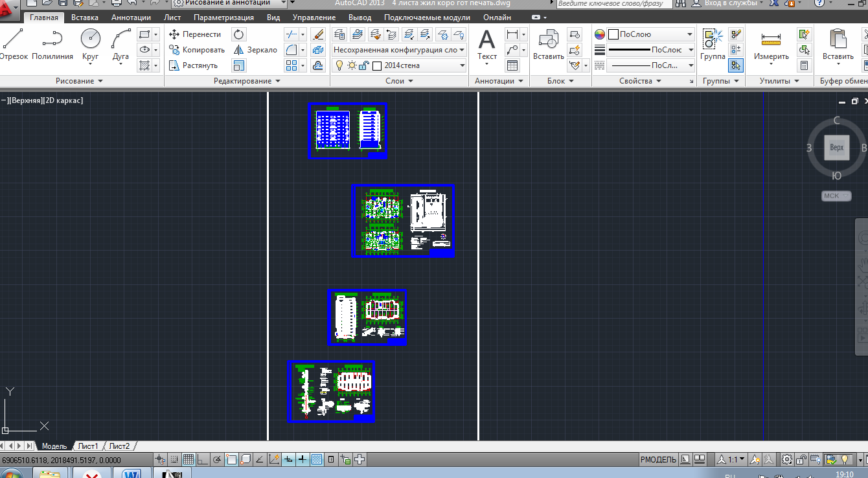Switch to the Вид ribbon tab
The height and width of the screenshot is (478, 868).
(x=273, y=17)
